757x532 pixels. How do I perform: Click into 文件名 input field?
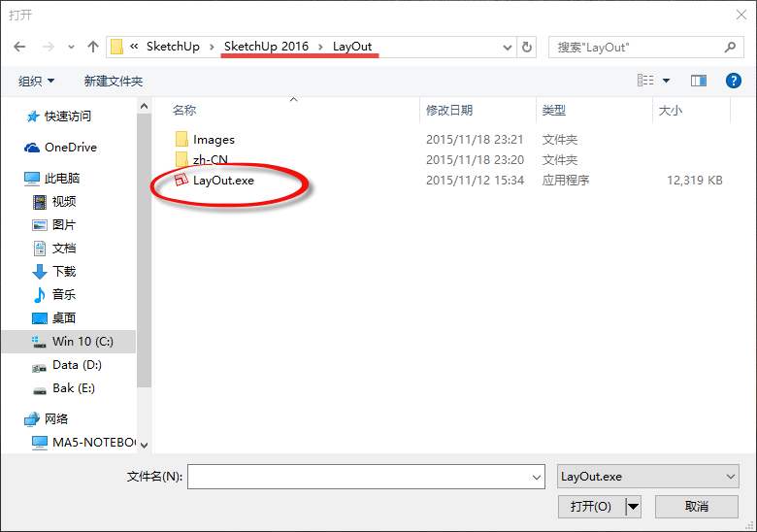tap(366, 477)
